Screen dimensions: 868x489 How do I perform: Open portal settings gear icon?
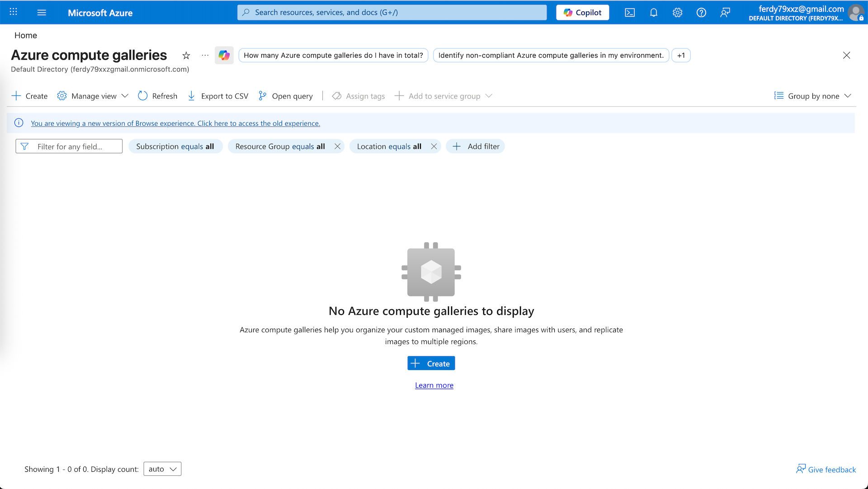[677, 13]
